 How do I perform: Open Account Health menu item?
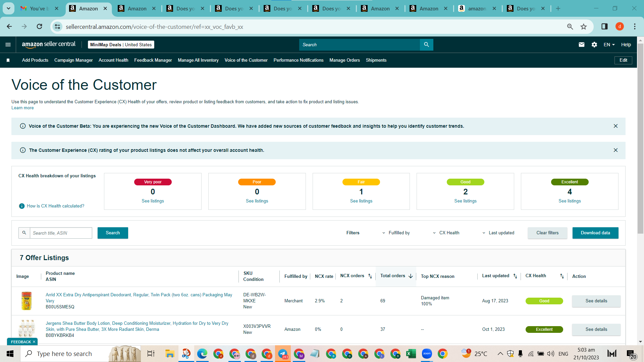113,60
